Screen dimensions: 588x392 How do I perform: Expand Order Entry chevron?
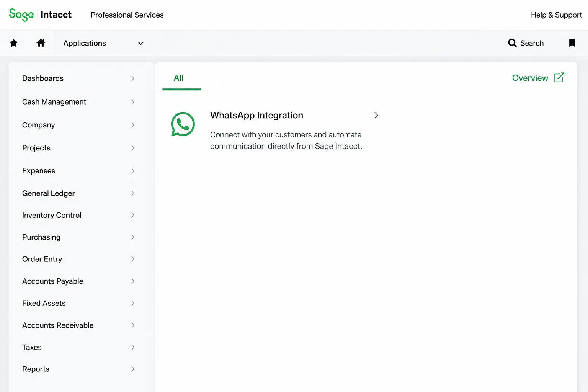coord(133,259)
